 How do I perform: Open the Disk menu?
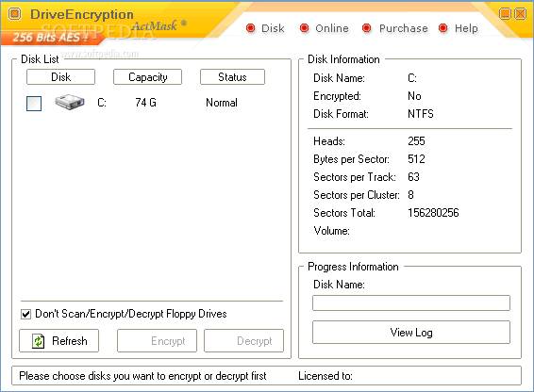click(x=273, y=28)
